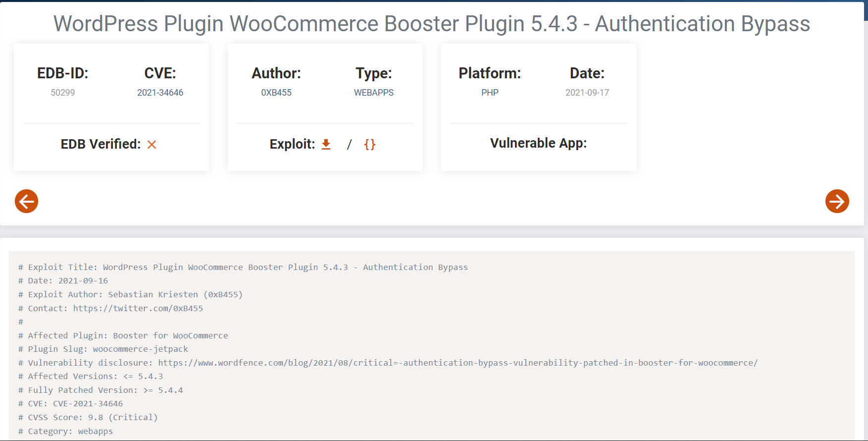Screen dimensions: 868x441
Task: Click the page title WooCommerce Booster heading
Action: click(432, 24)
